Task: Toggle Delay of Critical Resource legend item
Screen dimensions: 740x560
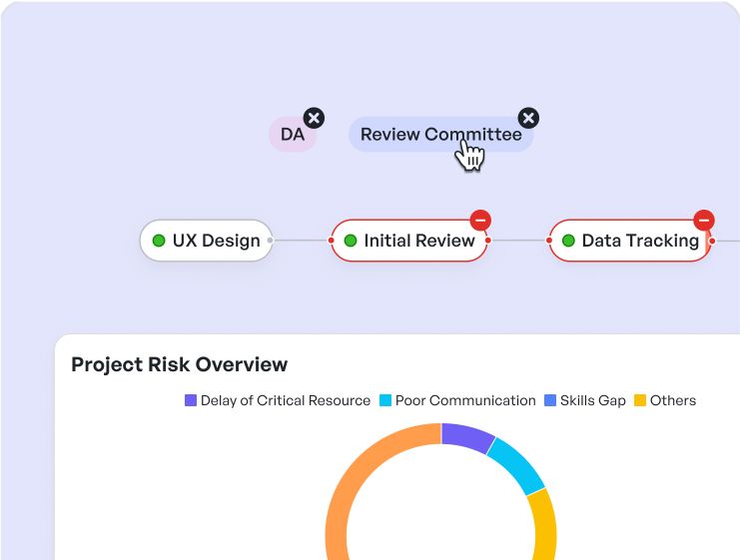Action: (x=278, y=400)
